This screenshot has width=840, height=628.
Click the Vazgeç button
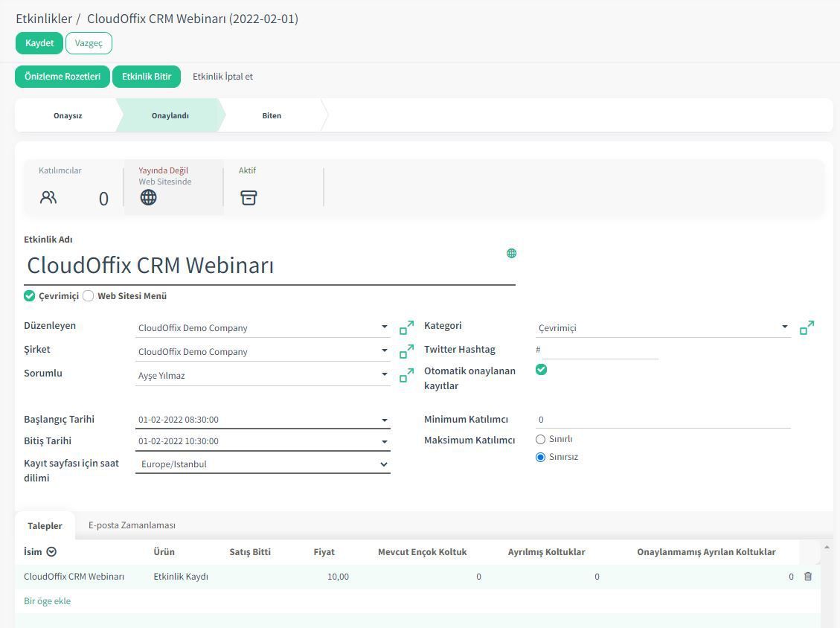click(89, 43)
